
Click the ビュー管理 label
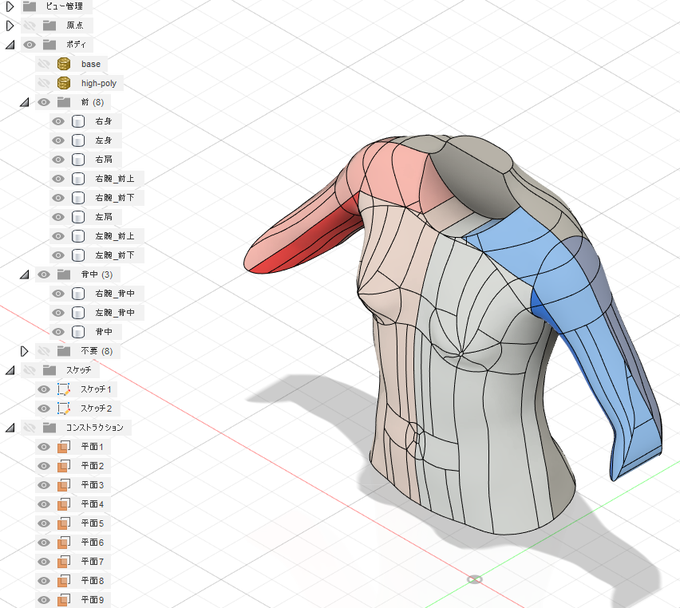(x=64, y=7)
